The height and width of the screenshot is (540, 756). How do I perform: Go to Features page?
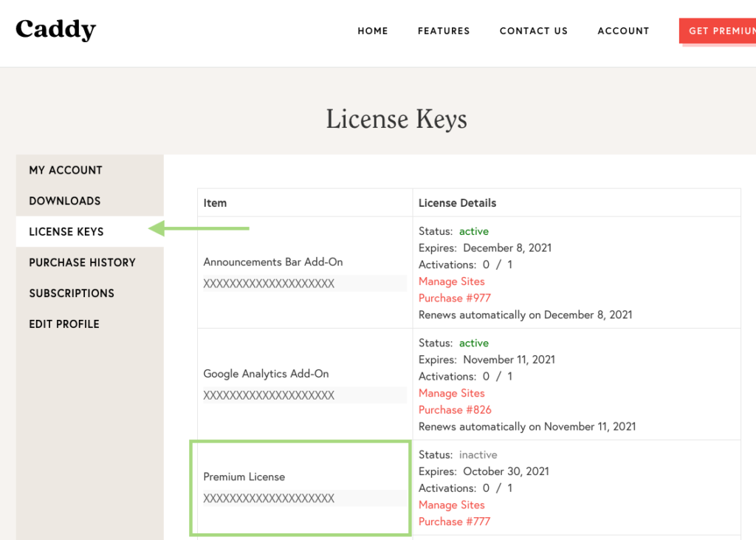pos(444,31)
